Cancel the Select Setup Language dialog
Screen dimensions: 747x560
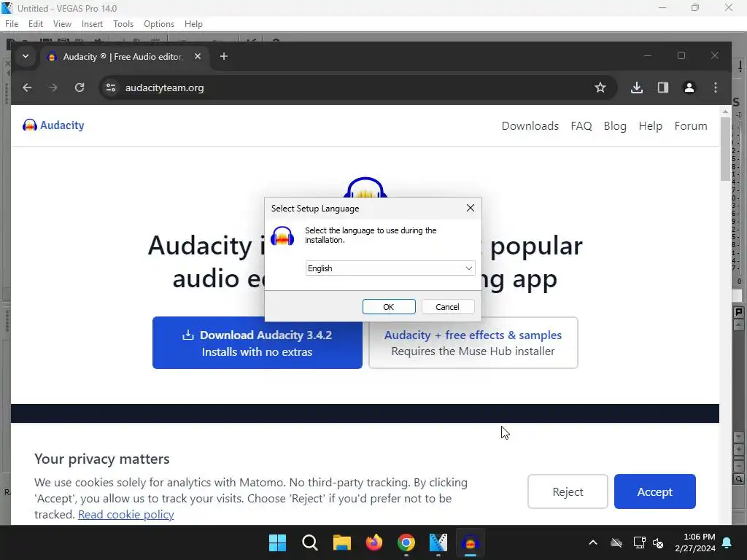447,307
